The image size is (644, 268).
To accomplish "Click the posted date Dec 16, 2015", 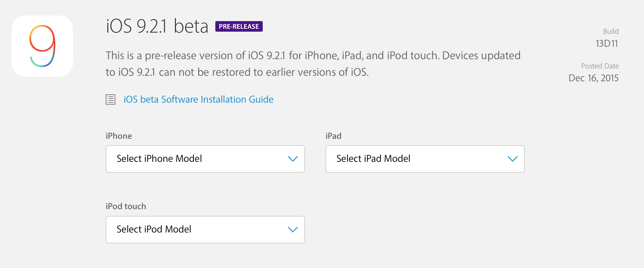I will click(x=593, y=78).
